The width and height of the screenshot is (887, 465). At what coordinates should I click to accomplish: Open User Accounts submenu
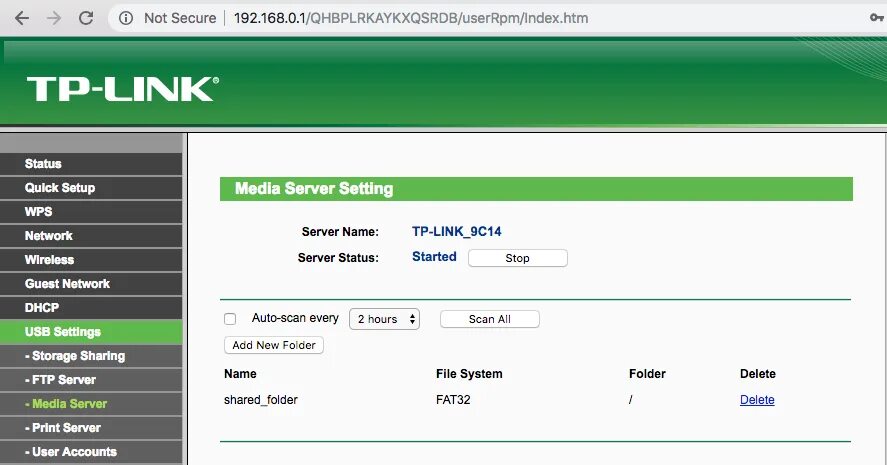(91, 452)
